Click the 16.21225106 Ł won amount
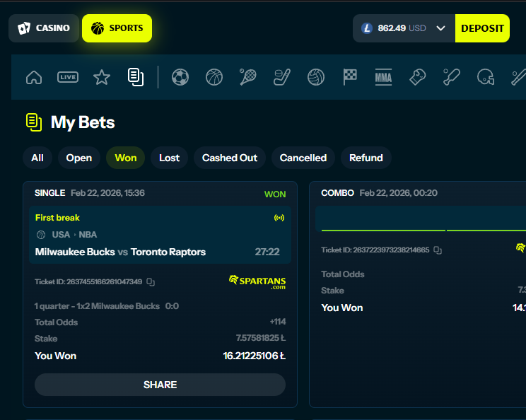Viewport: 526px width, 420px height. click(x=255, y=356)
